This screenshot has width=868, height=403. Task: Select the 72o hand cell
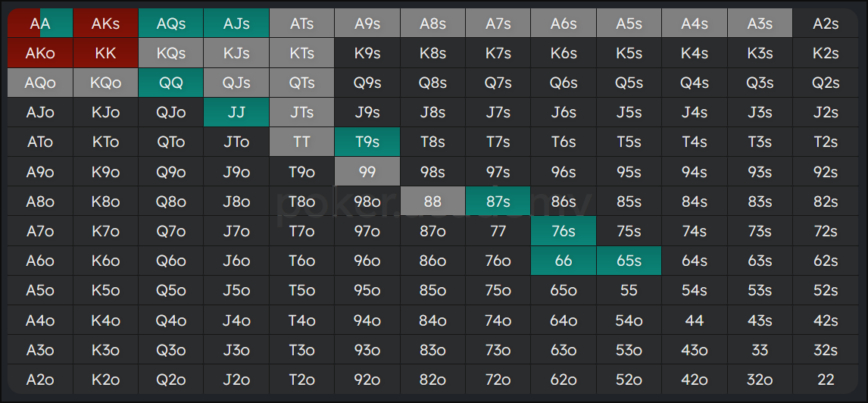(x=498, y=380)
